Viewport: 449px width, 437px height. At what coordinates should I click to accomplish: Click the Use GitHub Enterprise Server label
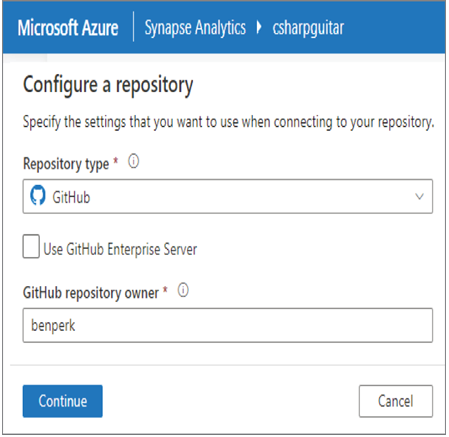[x=120, y=249]
